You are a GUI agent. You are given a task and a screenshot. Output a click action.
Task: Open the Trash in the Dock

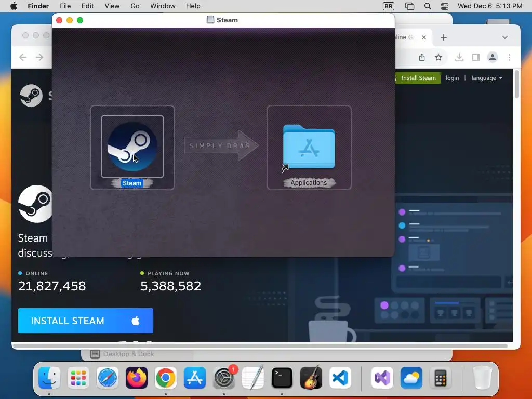point(483,378)
